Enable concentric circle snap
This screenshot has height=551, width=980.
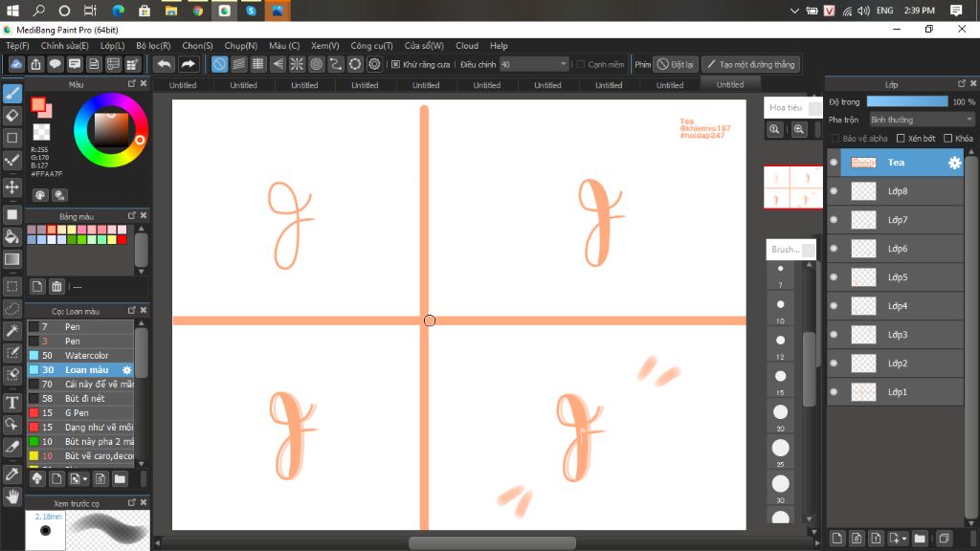click(x=316, y=64)
